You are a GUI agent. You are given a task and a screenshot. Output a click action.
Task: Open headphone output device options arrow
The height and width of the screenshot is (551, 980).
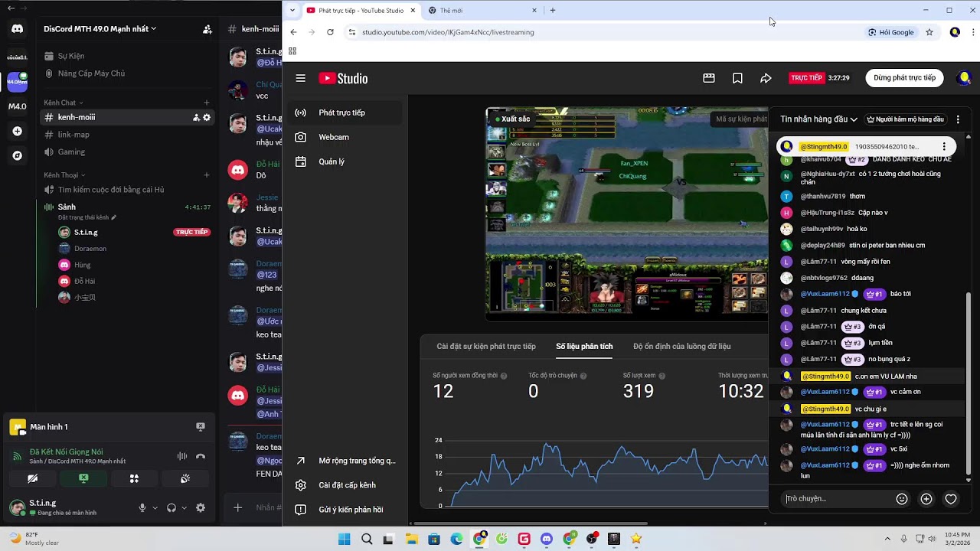[x=184, y=507]
